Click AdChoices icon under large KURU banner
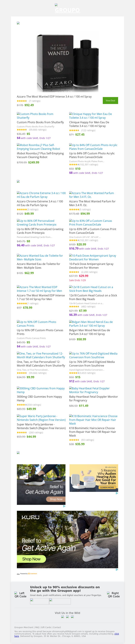 click(x=117, y=570)
